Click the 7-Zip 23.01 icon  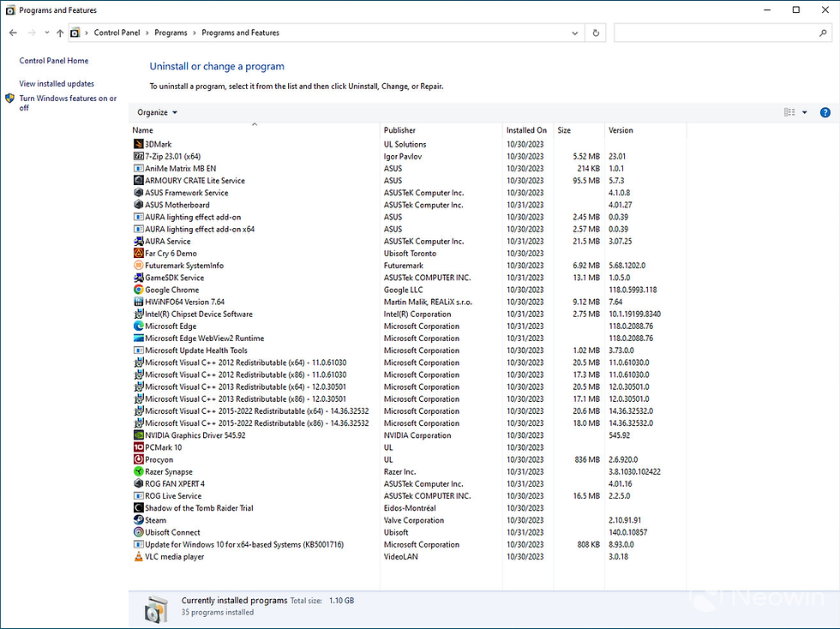[x=138, y=157]
